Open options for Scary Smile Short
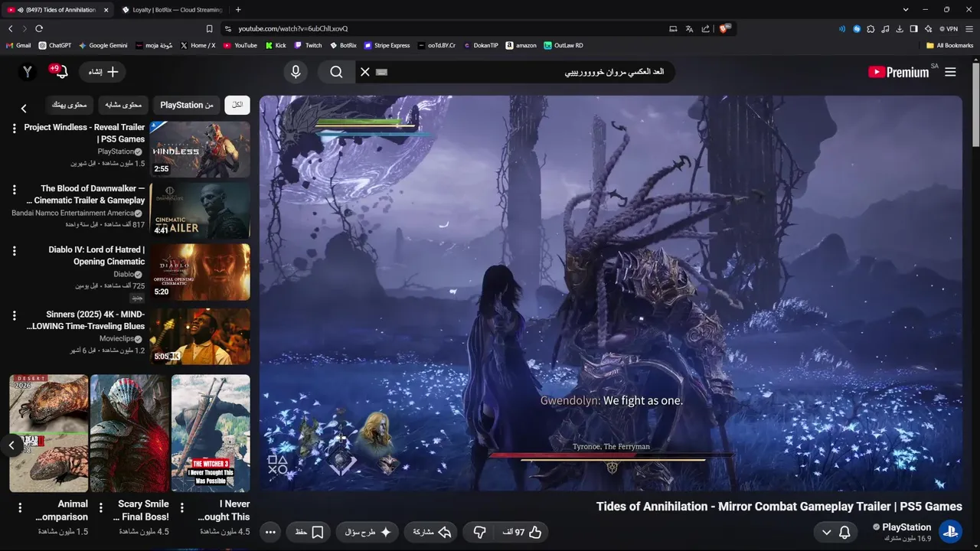The image size is (980, 551). coord(101,507)
